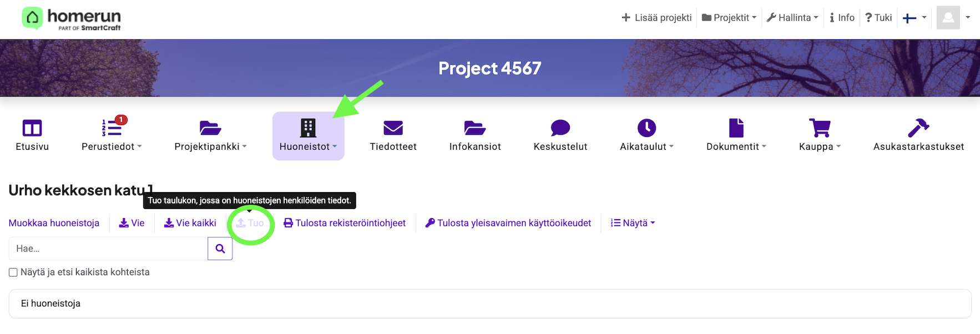
Task: Open Keskustelut speech bubble icon
Action: tap(560, 129)
